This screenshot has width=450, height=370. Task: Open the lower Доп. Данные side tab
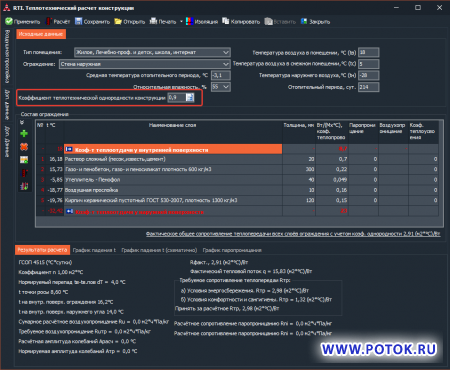(x=7, y=142)
